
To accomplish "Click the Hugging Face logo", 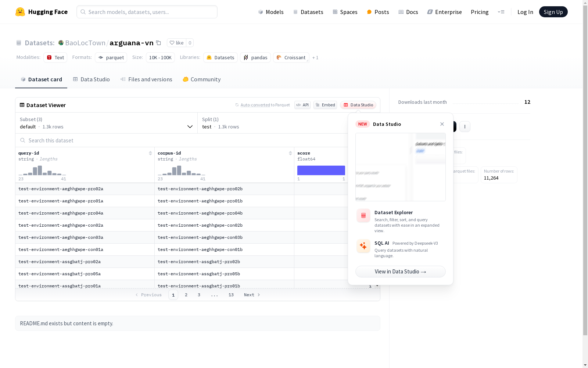I will [x=42, y=12].
